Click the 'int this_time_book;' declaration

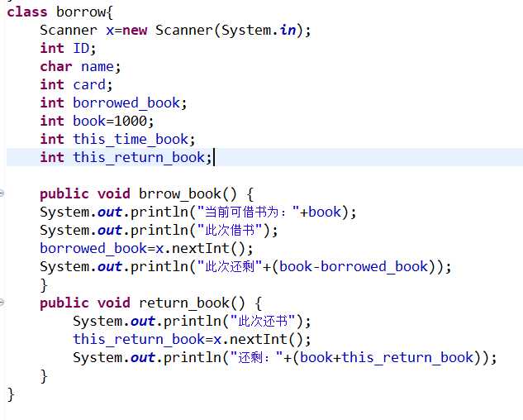click(x=117, y=139)
